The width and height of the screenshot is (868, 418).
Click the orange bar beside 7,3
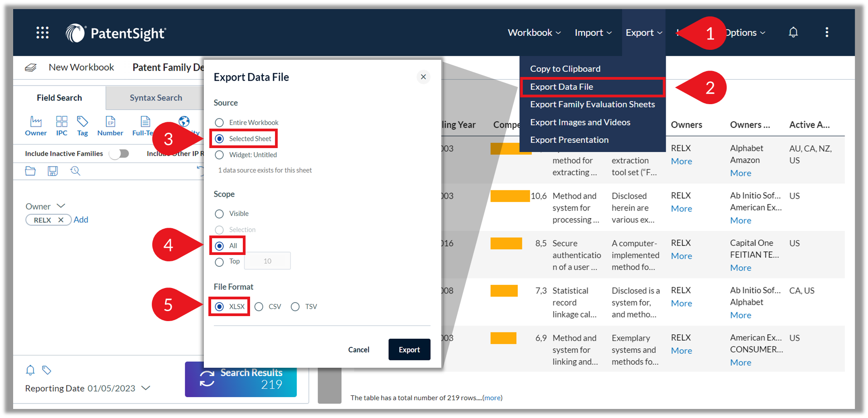click(x=504, y=291)
